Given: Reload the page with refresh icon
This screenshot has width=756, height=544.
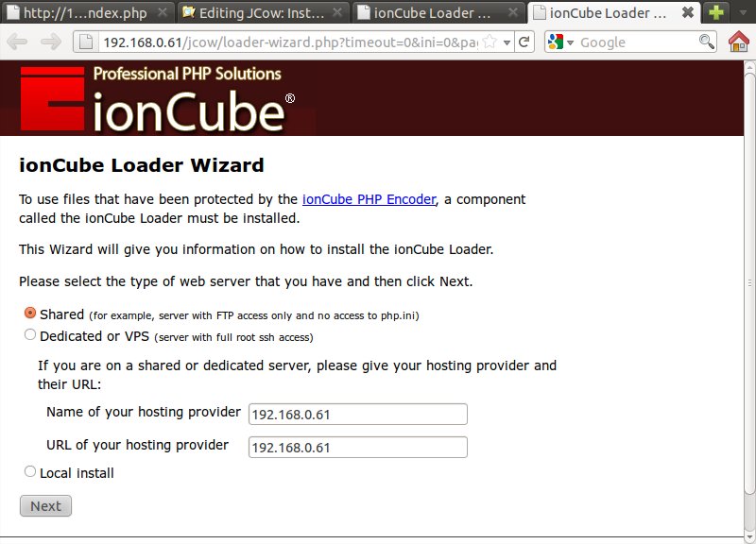Looking at the screenshot, I should coord(524,42).
